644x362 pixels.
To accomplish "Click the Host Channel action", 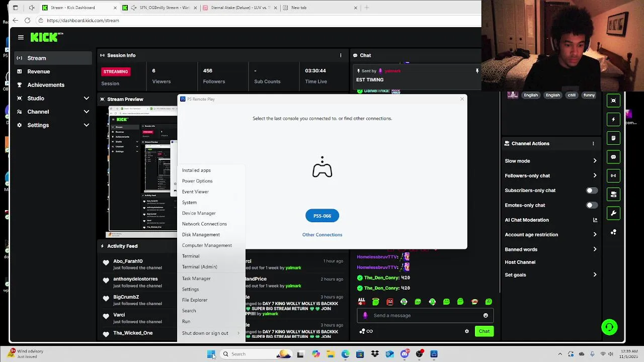I will tap(520, 262).
